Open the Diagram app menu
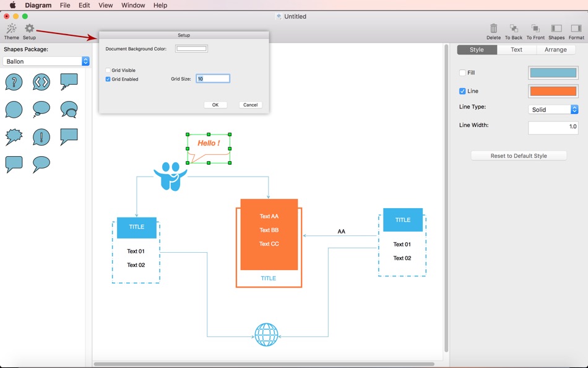Image resolution: width=588 pixels, height=368 pixels. 38,5
